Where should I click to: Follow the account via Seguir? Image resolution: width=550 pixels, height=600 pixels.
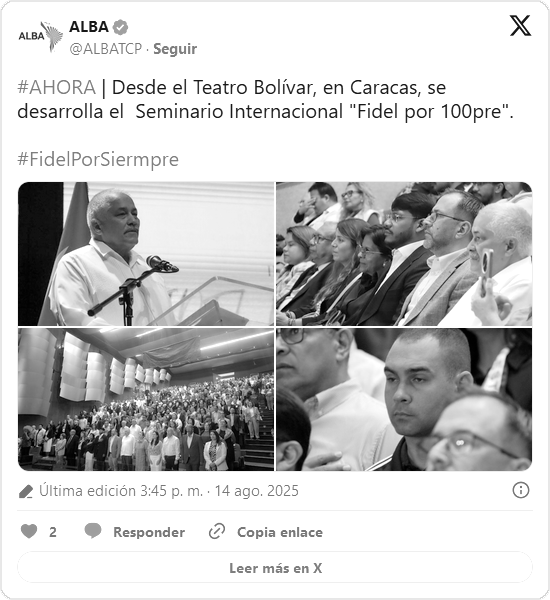(175, 49)
